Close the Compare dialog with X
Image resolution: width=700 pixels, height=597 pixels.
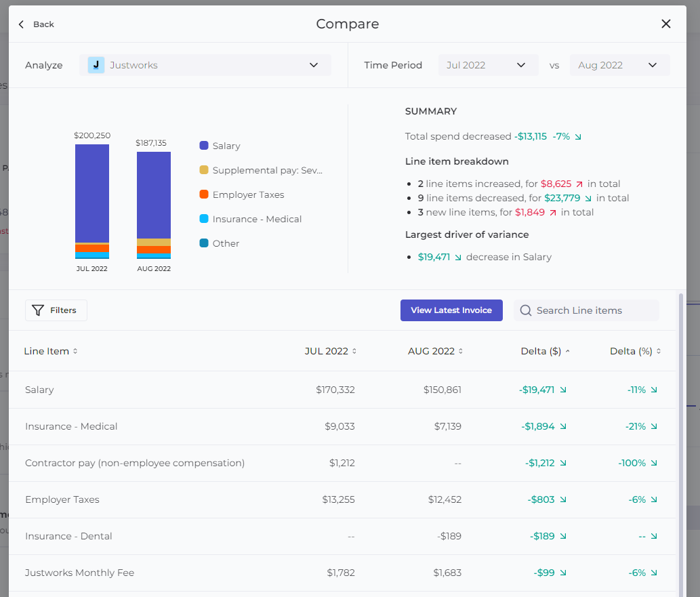point(665,24)
